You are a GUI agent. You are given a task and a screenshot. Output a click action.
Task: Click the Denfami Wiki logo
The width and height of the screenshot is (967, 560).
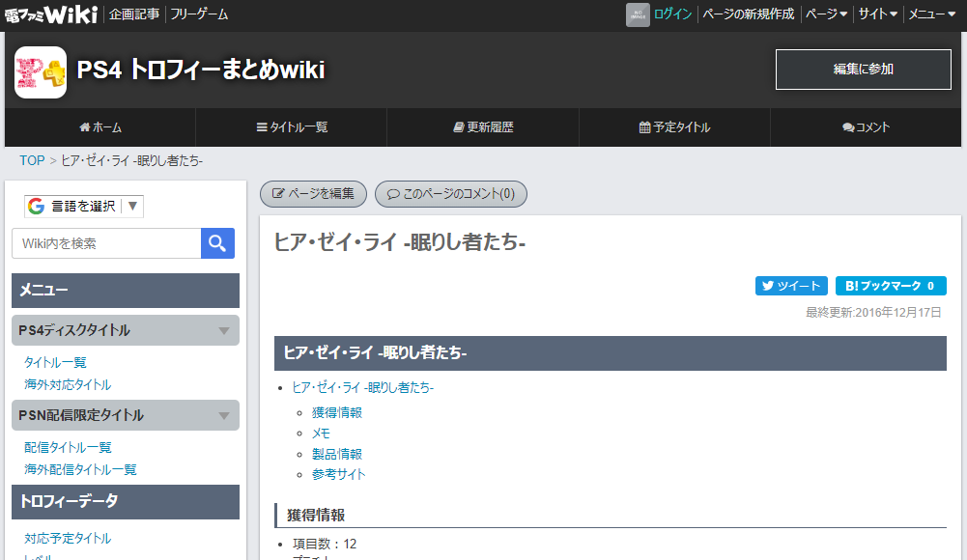[x=49, y=14]
